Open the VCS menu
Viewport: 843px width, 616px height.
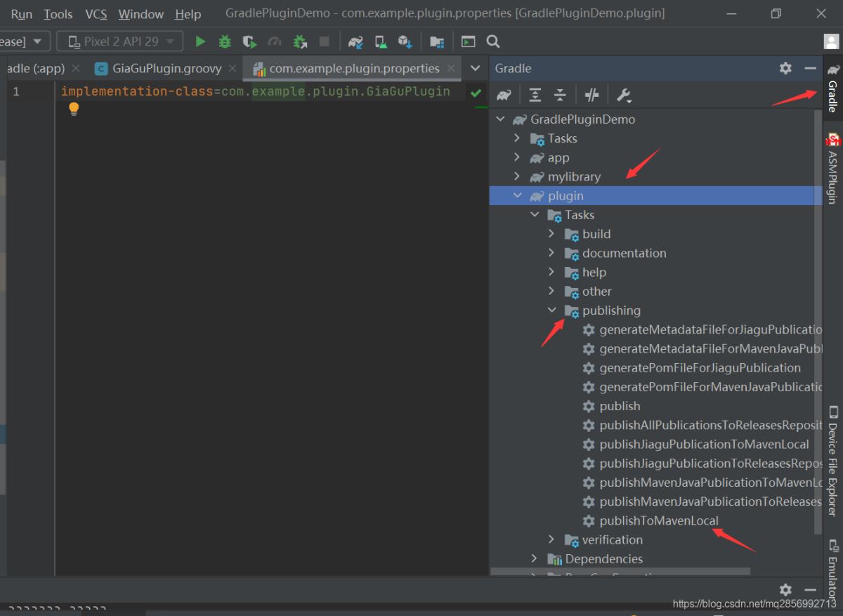coord(96,14)
